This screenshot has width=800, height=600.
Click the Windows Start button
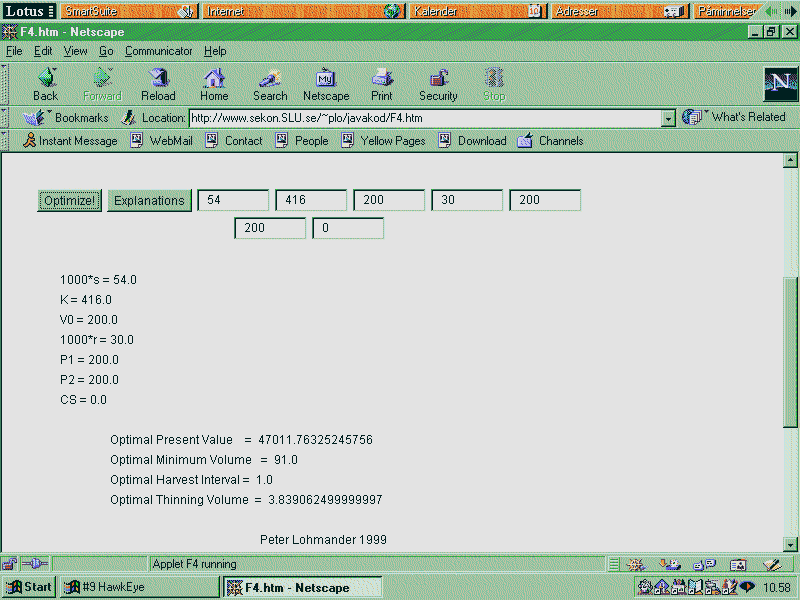point(29,587)
